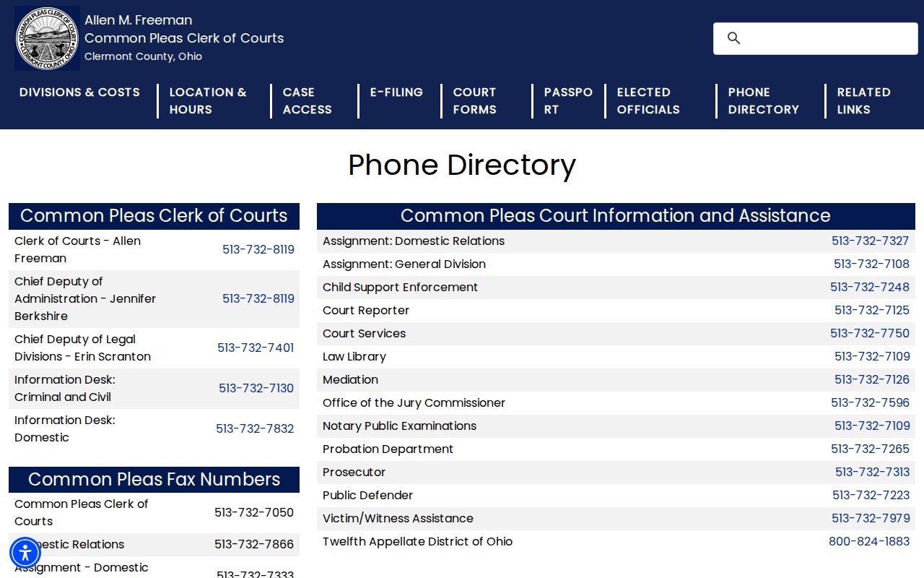Open the Elected Officials menu item
This screenshot has width=924, height=578.
coord(648,101)
